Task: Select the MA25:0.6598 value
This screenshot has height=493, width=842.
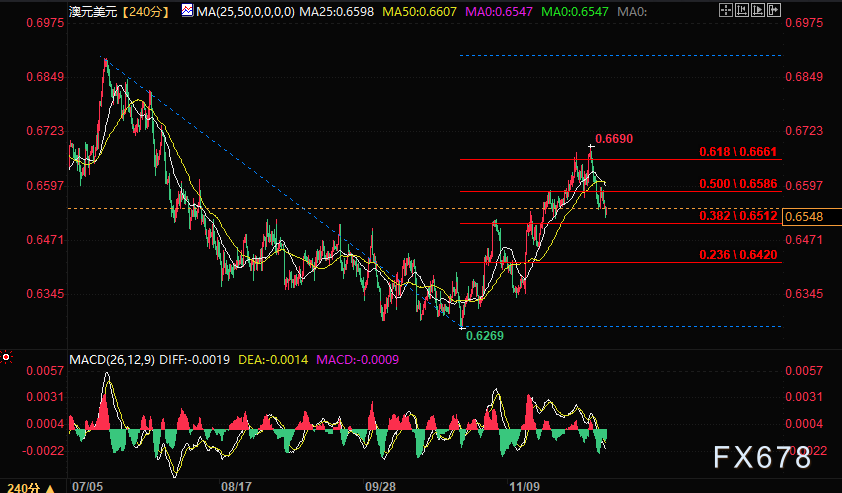Action: [336, 11]
